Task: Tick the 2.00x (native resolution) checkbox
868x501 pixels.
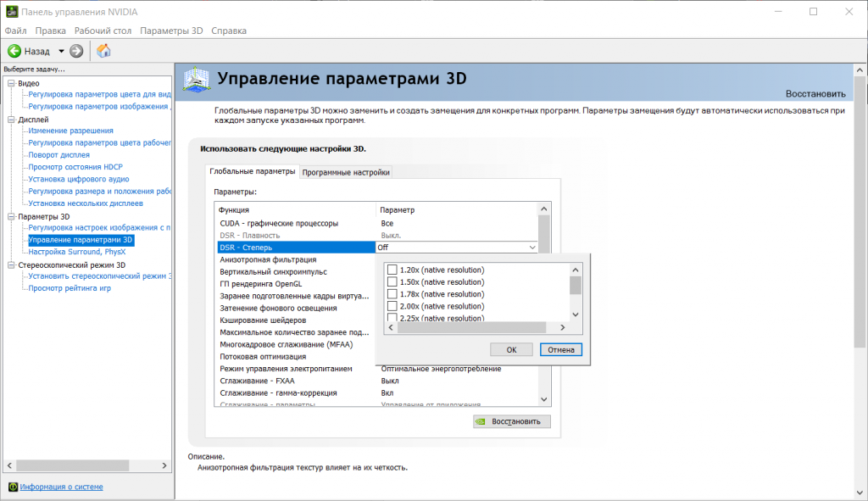Action: click(392, 306)
